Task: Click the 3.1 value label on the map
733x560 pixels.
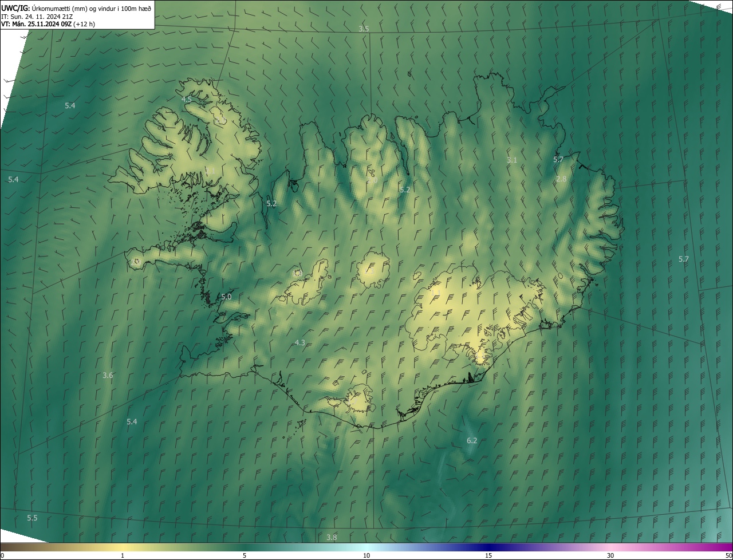Action: coord(512,160)
